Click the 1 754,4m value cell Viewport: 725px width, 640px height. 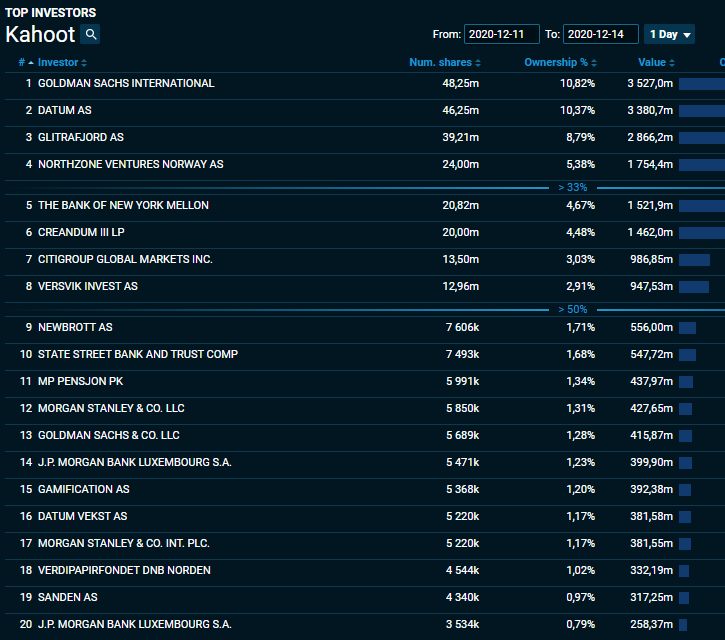coord(650,164)
